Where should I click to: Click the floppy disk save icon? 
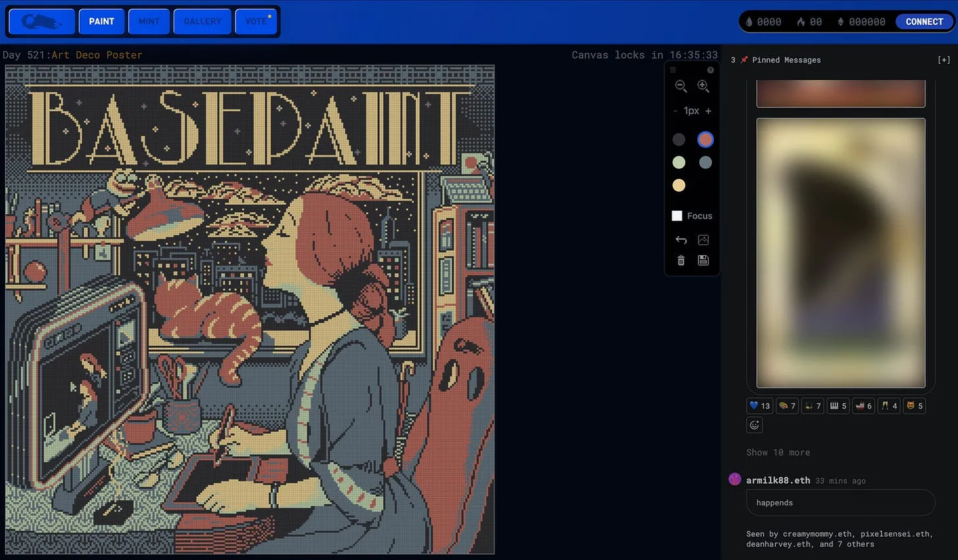point(703,261)
